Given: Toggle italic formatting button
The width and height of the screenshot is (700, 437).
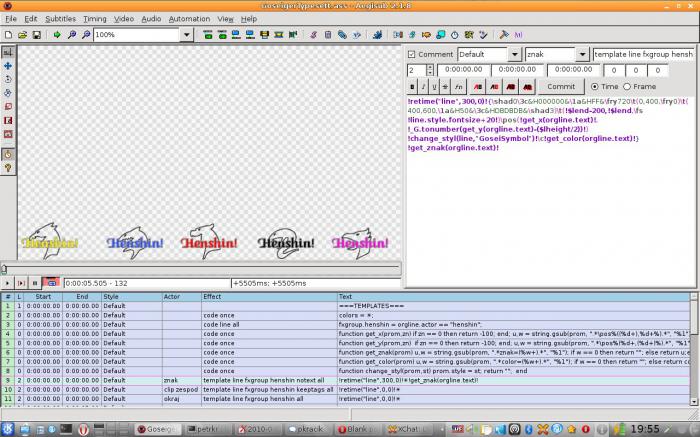Looking at the screenshot, I should click(423, 87).
